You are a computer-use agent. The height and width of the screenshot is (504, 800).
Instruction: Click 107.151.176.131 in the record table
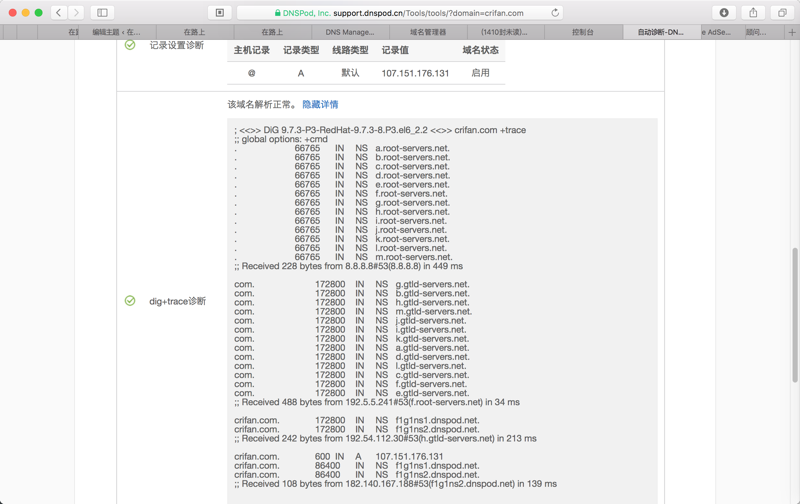pos(415,73)
